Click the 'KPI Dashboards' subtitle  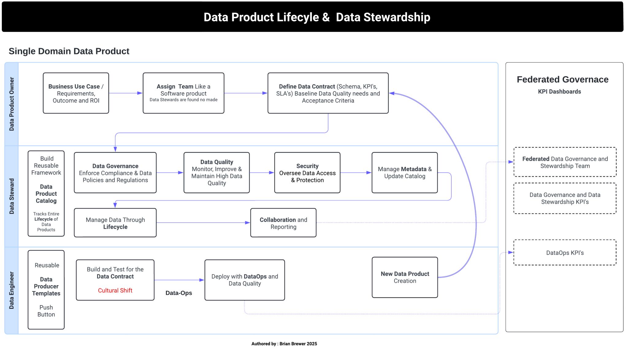559,91
